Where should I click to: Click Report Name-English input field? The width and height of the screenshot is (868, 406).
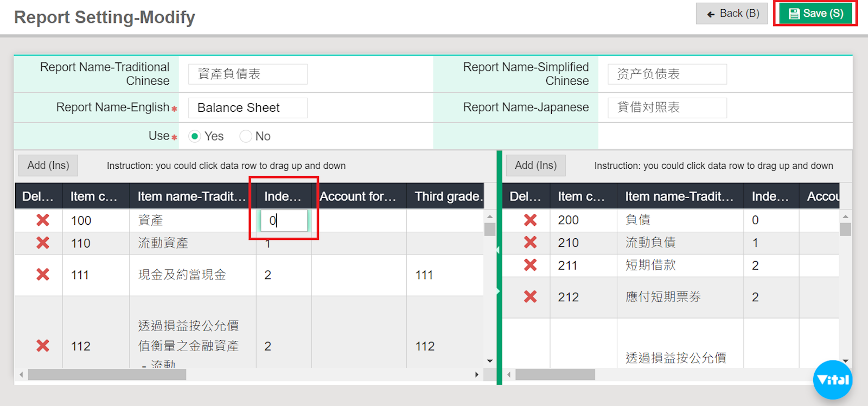point(247,107)
